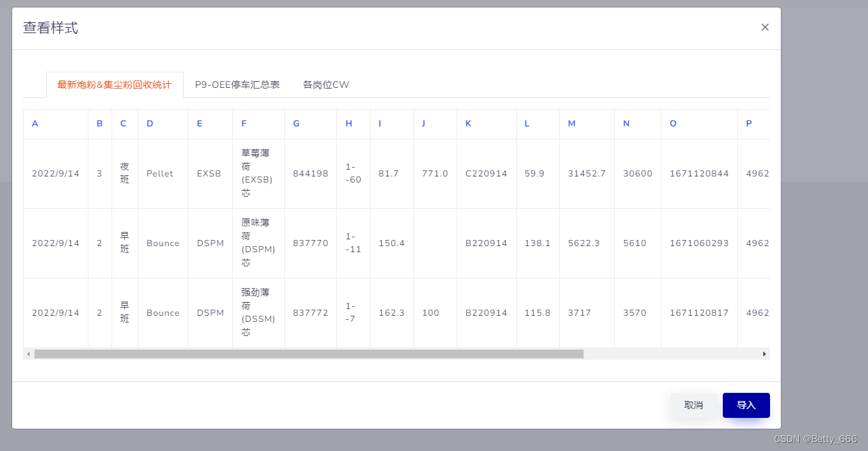Select column header G

click(296, 124)
